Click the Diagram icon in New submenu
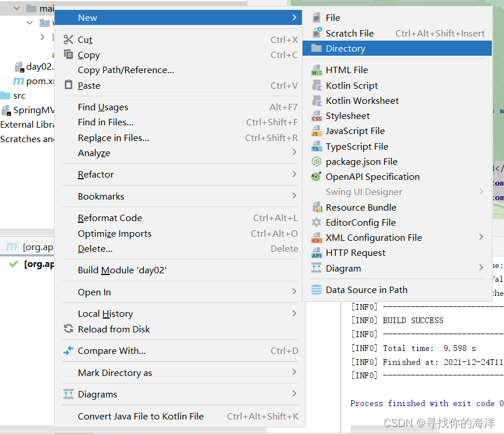504x434 pixels. 316,268
